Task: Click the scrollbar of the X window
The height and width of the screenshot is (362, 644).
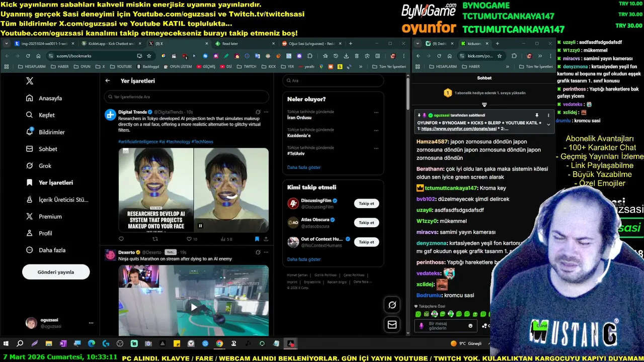Action: click(408, 93)
